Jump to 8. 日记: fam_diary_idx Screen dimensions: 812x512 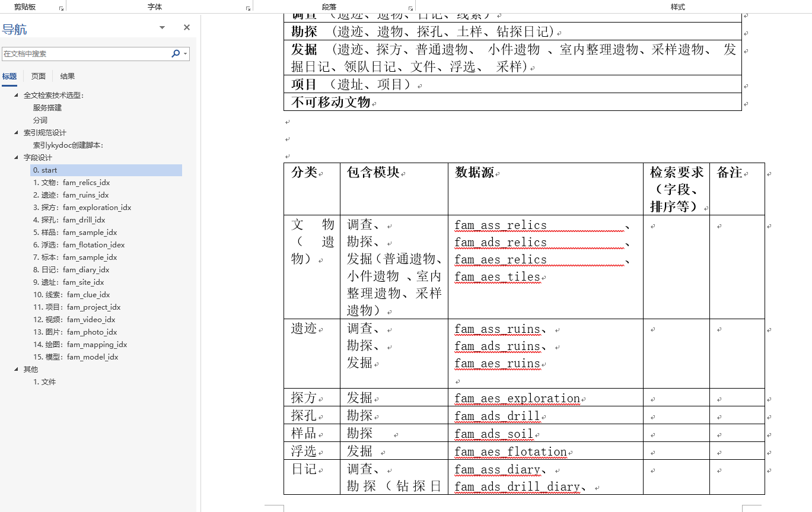point(72,269)
